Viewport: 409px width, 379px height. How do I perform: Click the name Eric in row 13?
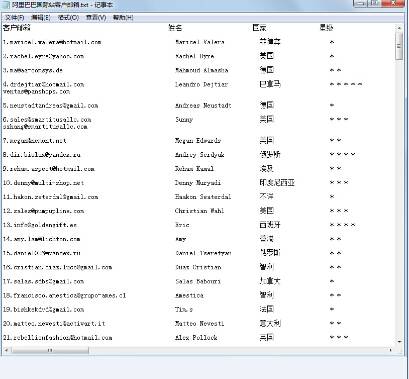[182, 225]
